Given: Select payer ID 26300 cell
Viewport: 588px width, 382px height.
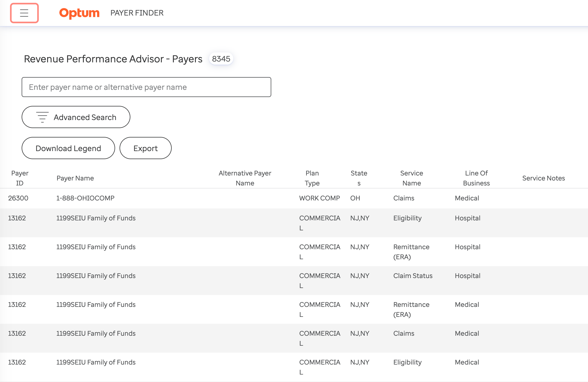Looking at the screenshot, I should pos(18,198).
